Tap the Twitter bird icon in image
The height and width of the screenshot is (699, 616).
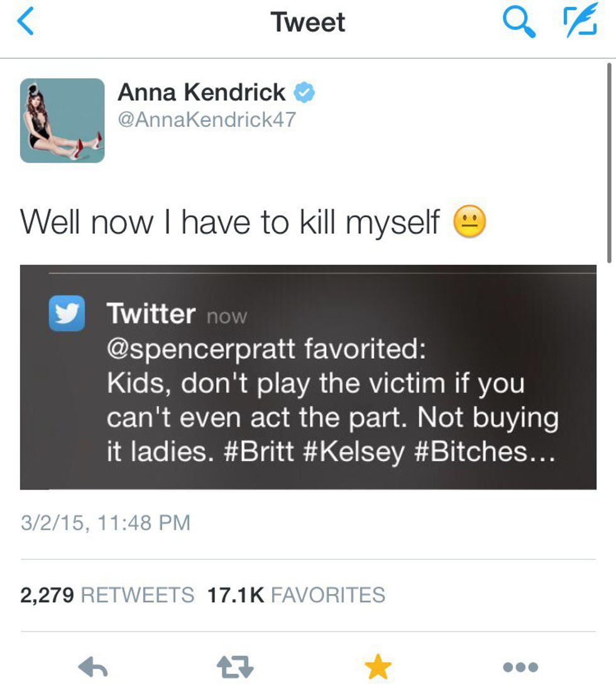click(x=67, y=313)
